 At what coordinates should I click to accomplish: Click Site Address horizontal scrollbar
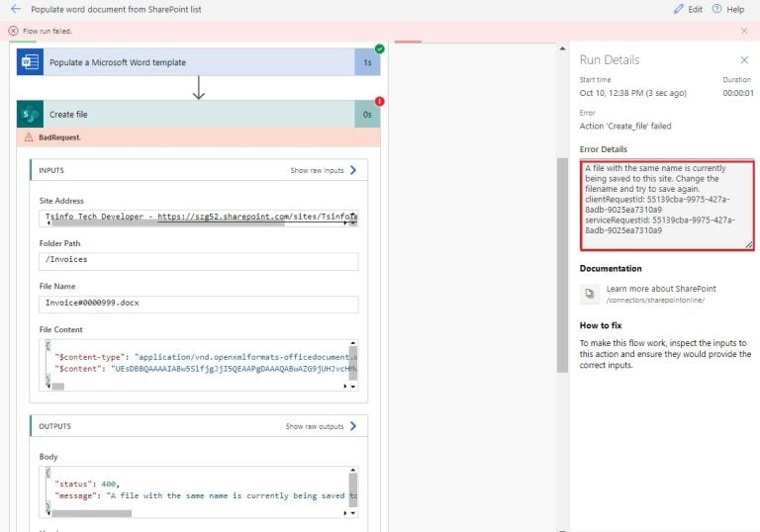click(x=167, y=223)
